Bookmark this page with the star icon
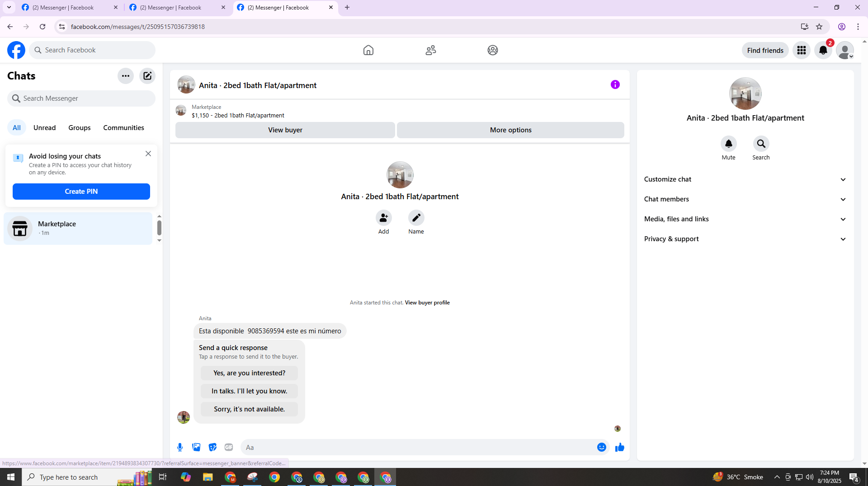868x486 pixels. coord(819,27)
